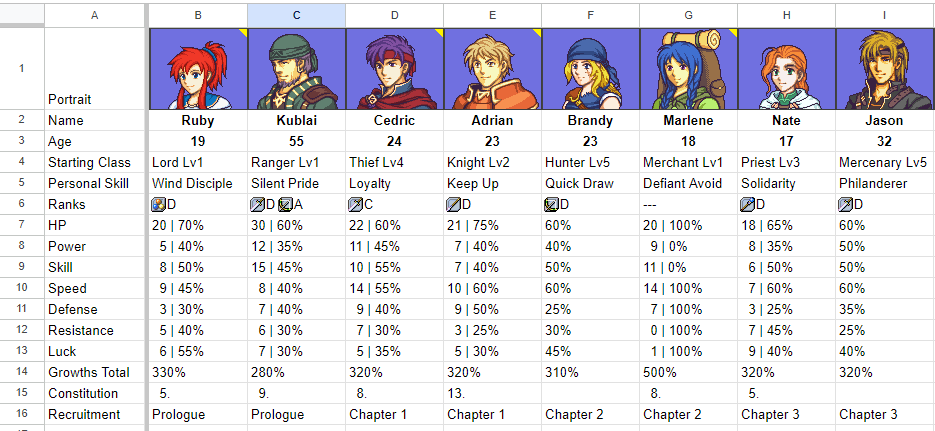Click Brandy's weapon rank icon
This screenshot has width=935, height=431.
click(x=551, y=204)
